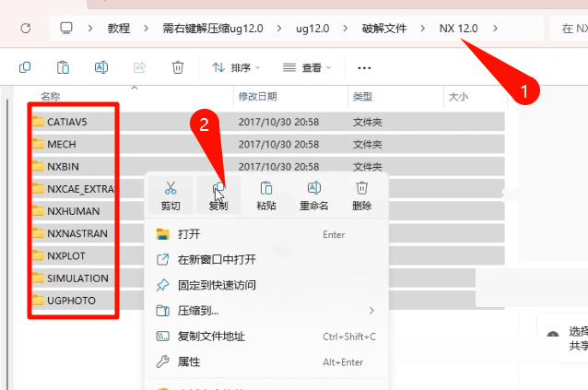Open the Sort (排序) dropdown

[x=236, y=68]
